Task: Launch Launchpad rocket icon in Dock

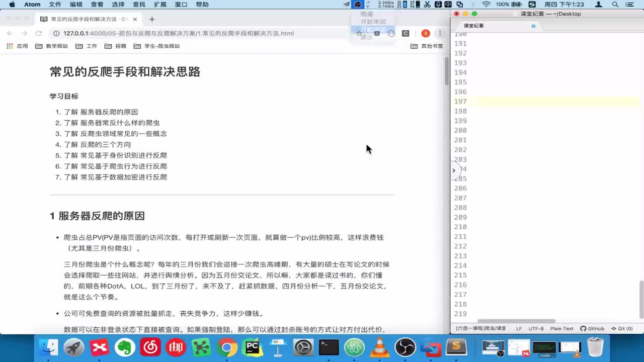Action: (74, 347)
